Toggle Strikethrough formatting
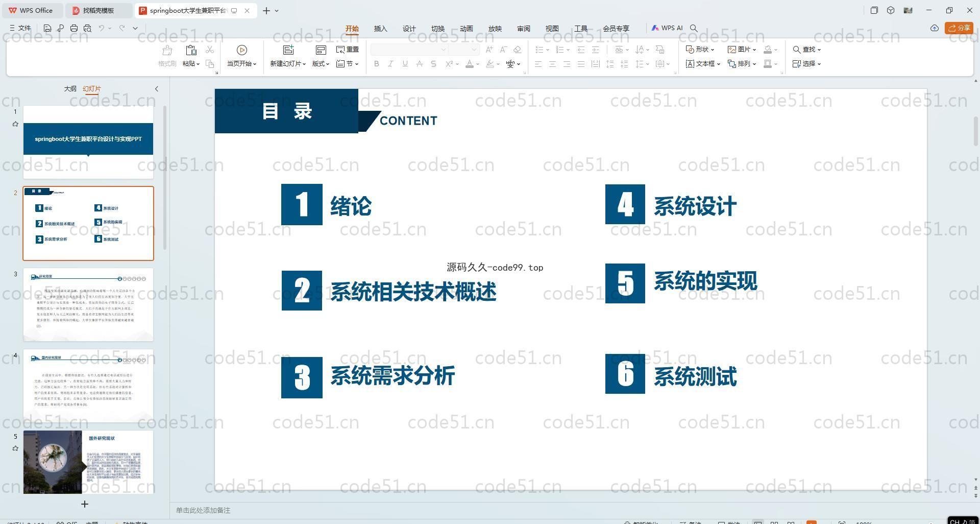Viewport: 980px width, 524px height. (420, 64)
